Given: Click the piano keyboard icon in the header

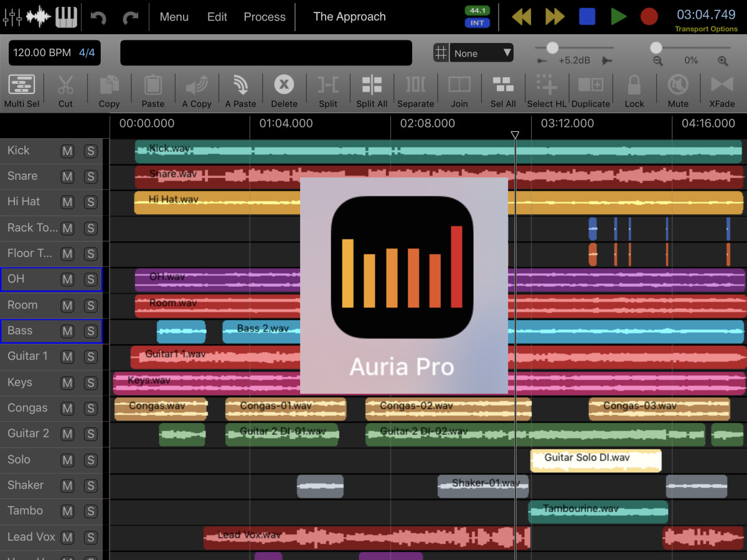Looking at the screenshot, I should pyautogui.click(x=66, y=17).
